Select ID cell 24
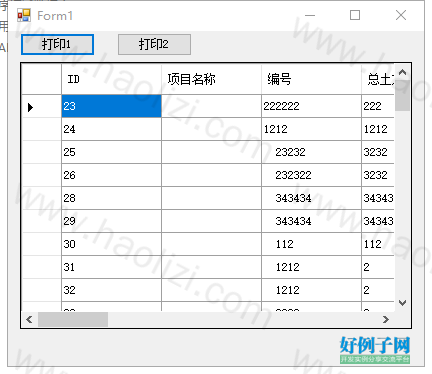432x374 pixels. 111,129
